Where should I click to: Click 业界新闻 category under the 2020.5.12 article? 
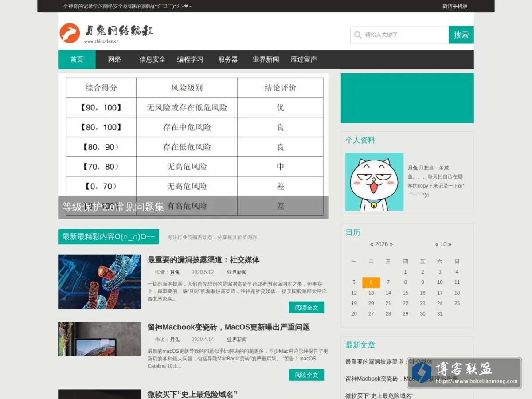coord(237,272)
